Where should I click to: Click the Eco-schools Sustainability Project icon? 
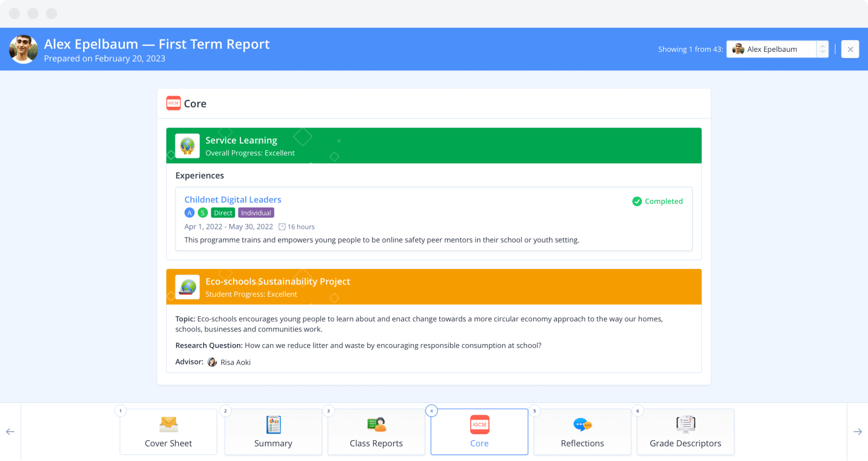point(187,287)
